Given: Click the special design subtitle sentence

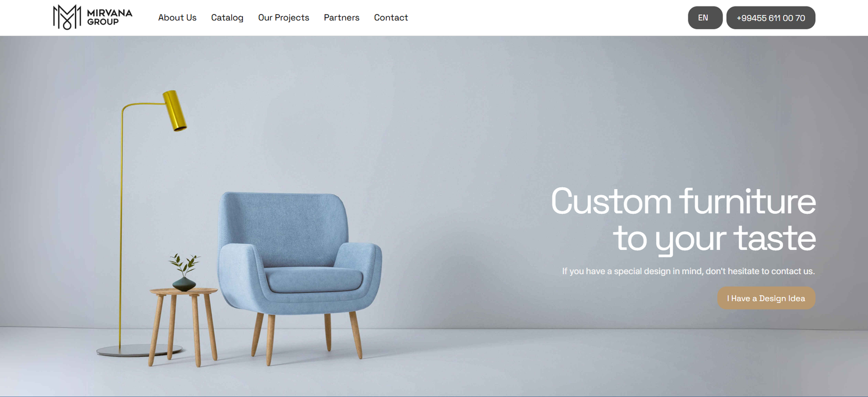Looking at the screenshot, I should click(688, 271).
